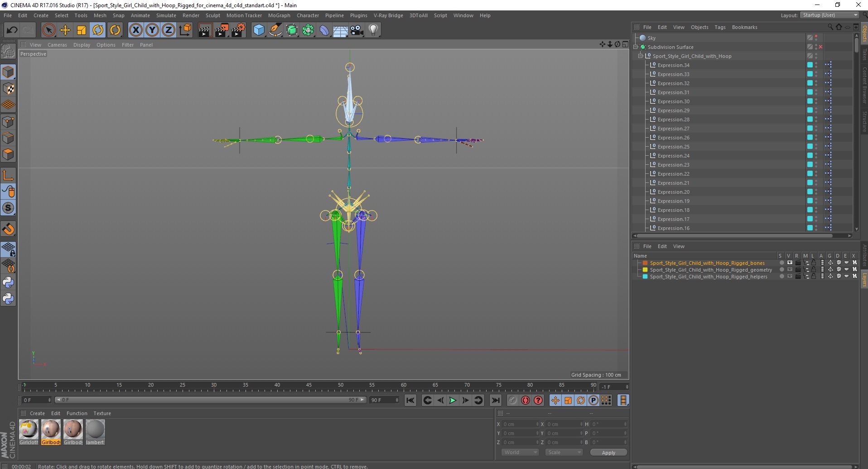Open the Scale mode dropdown

click(x=564, y=452)
